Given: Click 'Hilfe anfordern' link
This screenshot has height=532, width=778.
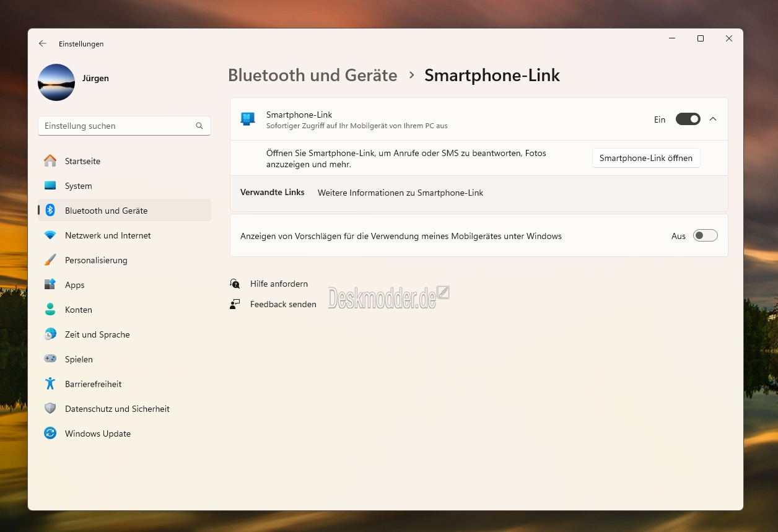Looking at the screenshot, I should 279,284.
